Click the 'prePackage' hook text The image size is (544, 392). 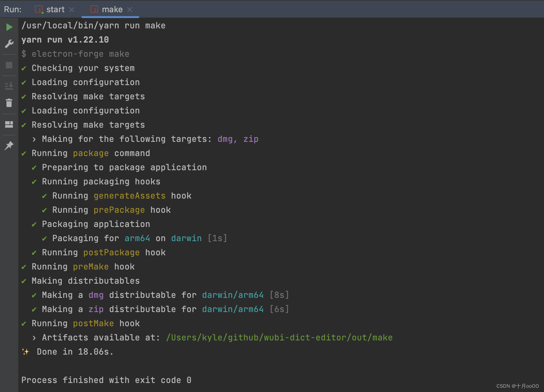coord(119,210)
